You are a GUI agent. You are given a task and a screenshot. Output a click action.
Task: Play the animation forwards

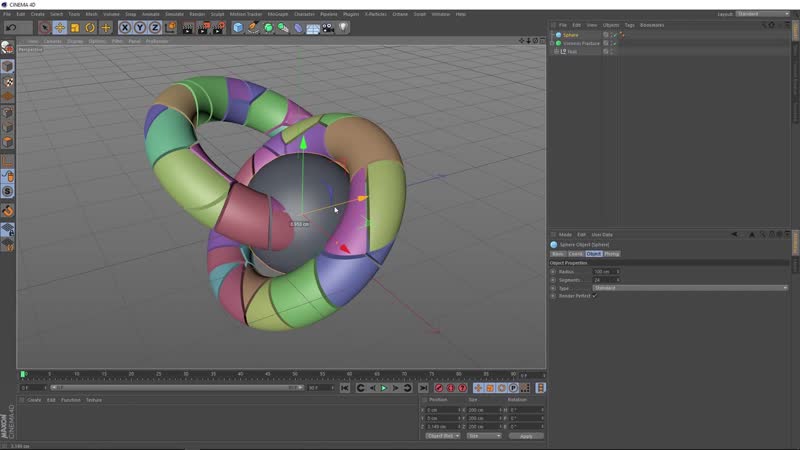tap(384, 388)
